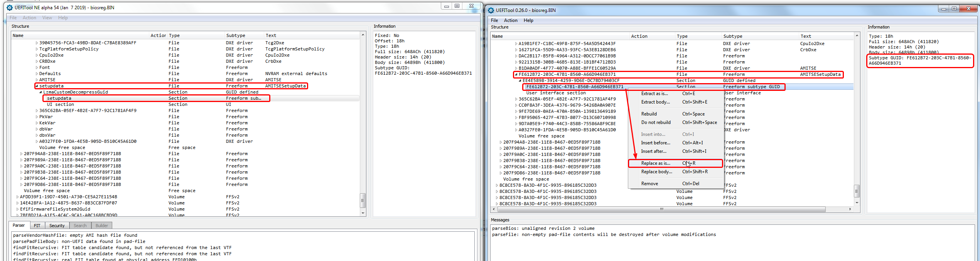Select the 14E428FA-1A12-4875 volume row
This screenshot has height=261, width=980.
pos(185,203)
